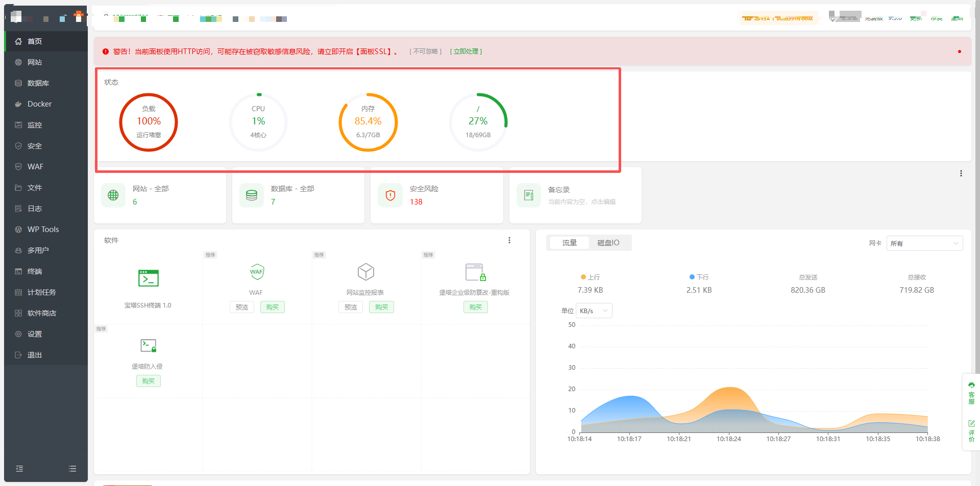Click the 堡塔防入侵 terminal icon
This screenshot has width=980, height=486.
pos(149,346)
